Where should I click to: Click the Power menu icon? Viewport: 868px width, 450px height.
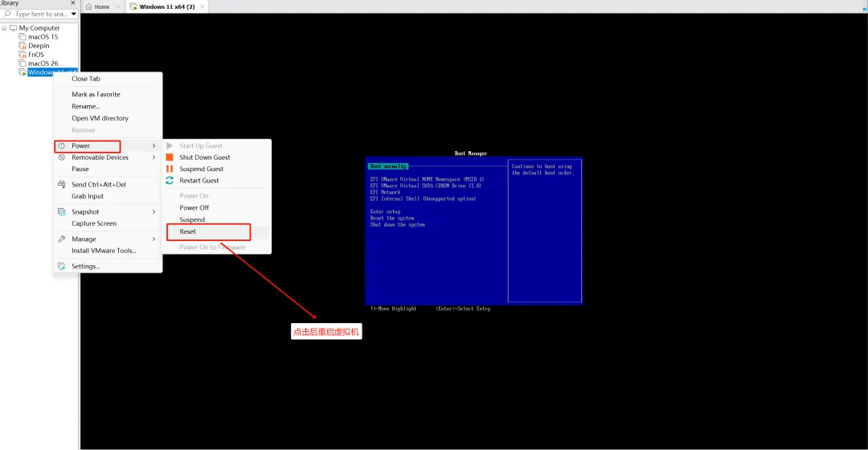(x=61, y=145)
